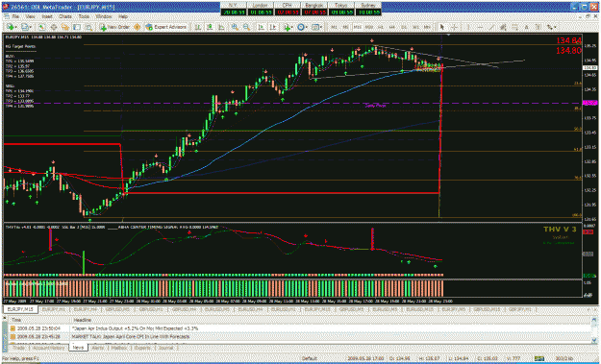
Task: Expand the Arrows tool dropdown
Action: click(x=556, y=27)
